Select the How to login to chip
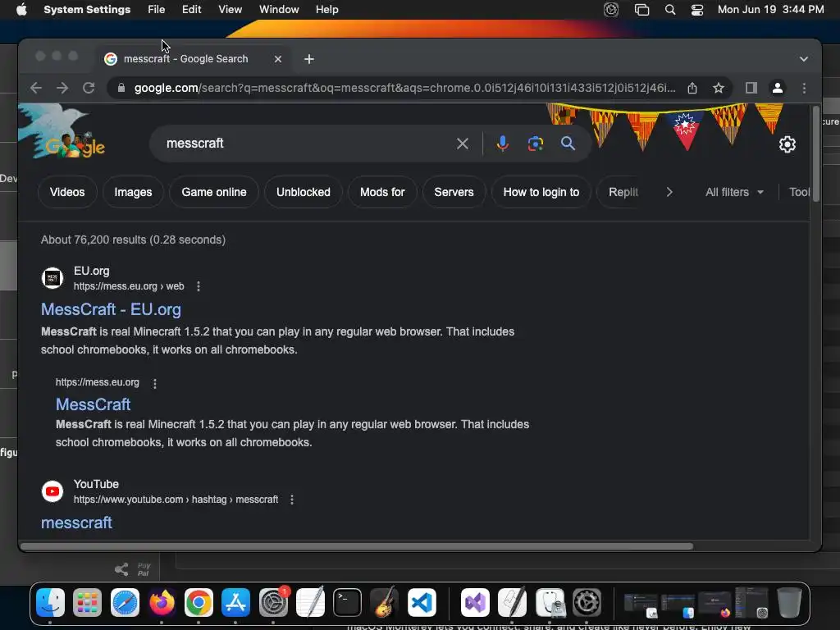 [541, 192]
